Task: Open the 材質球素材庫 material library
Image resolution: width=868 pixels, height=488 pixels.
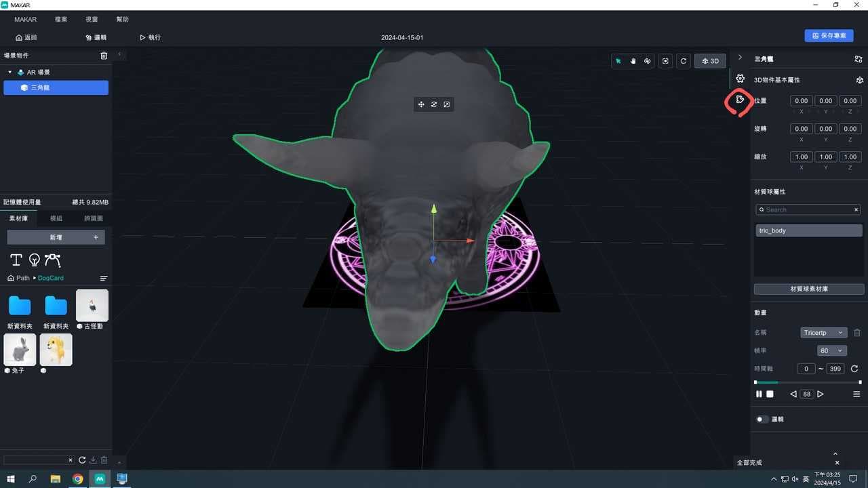Action: point(809,289)
